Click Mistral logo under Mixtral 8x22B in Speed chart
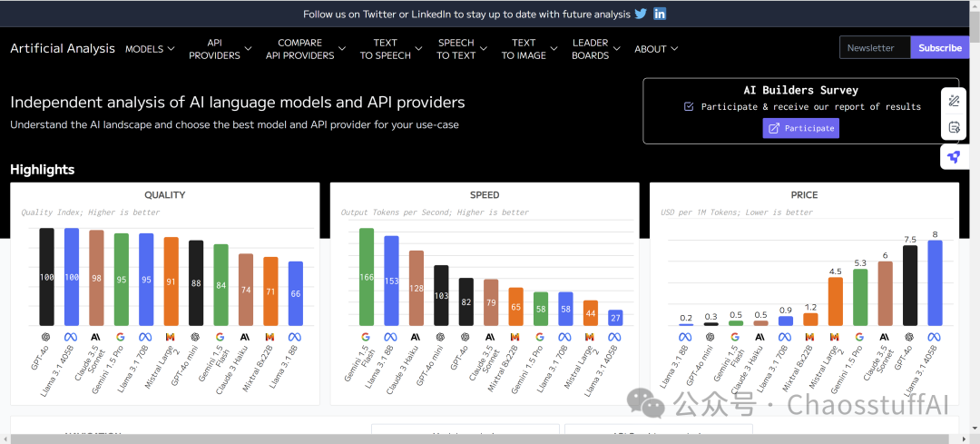This screenshot has height=444, width=980. (515, 336)
